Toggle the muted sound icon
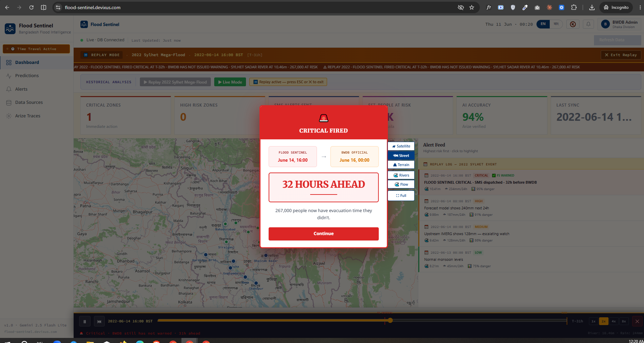Screen dimensions: 644x343 coord(573,24)
